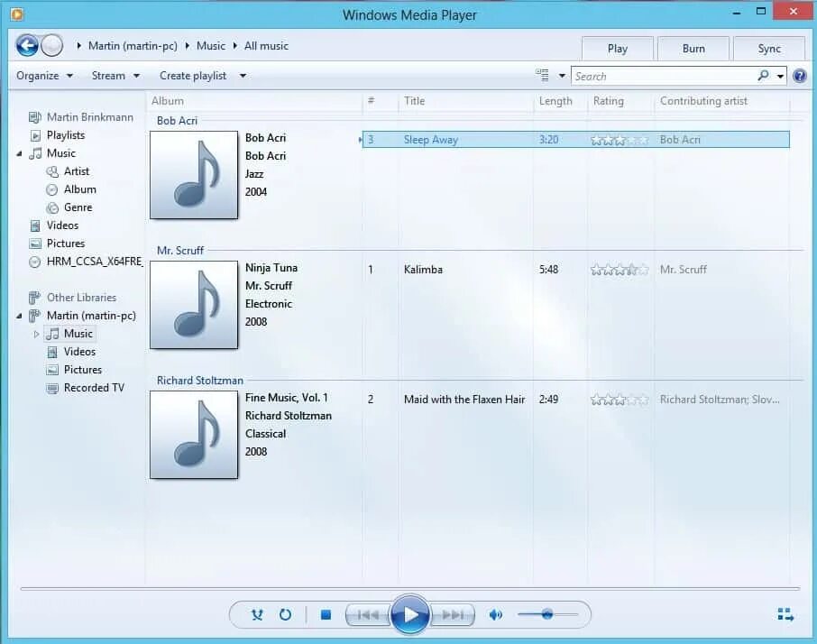
Task: Click the Back navigation arrow button
Action: (26, 46)
